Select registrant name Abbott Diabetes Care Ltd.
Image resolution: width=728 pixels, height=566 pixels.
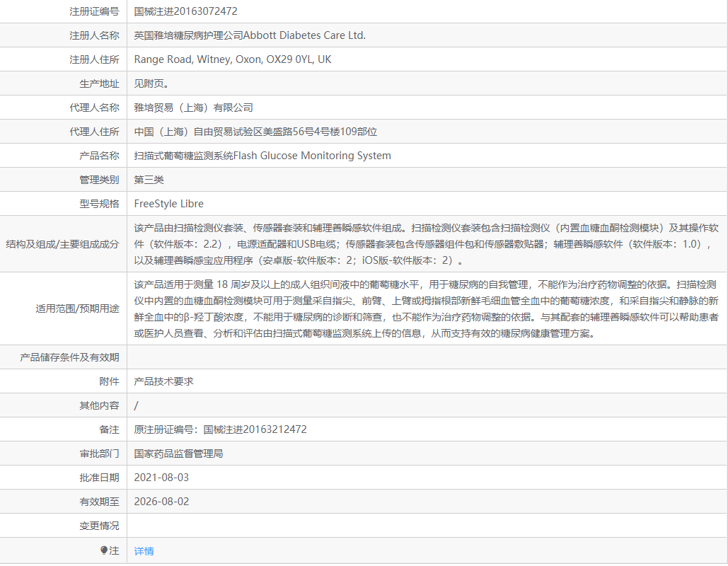tap(304, 35)
